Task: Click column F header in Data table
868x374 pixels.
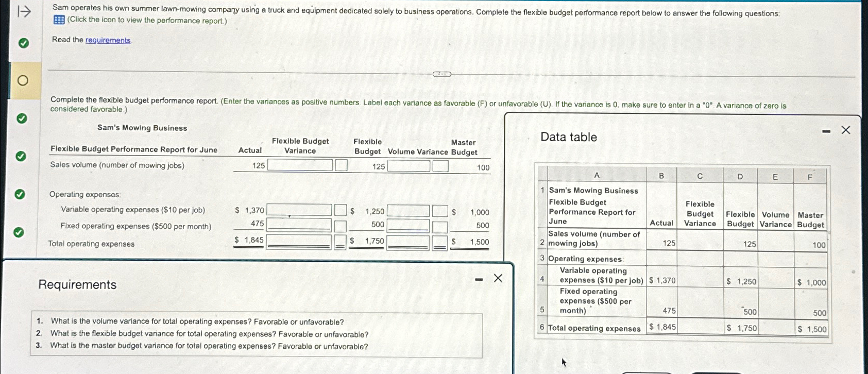Action: pyautogui.click(x=810, y=177)
